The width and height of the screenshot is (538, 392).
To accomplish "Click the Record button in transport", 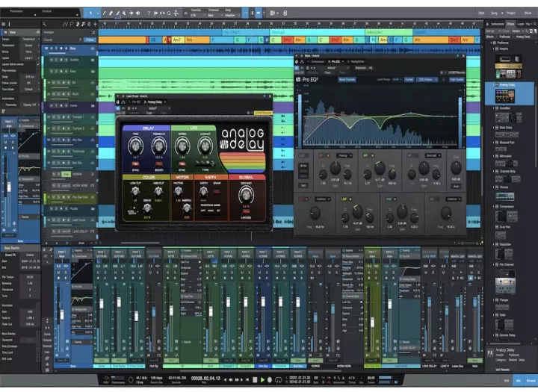I will pos(270,379).
